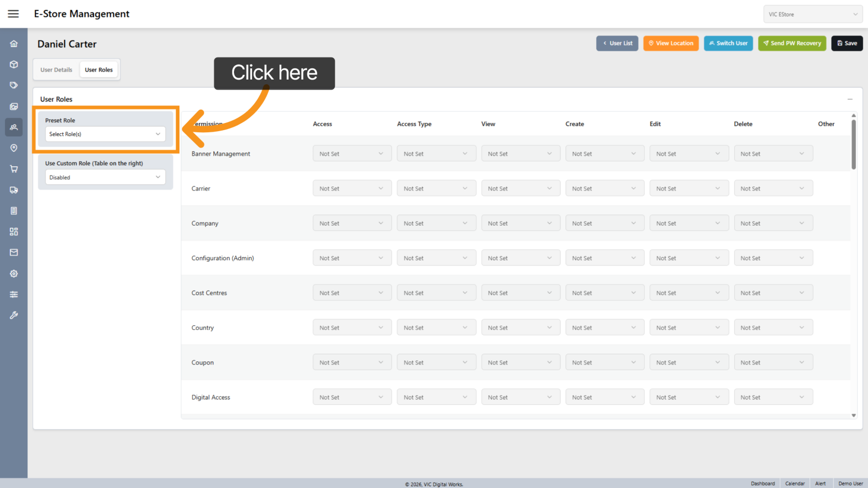Select the User Roles tab
This screenshot has height=488, width=868.
click(x=99, y=70)
